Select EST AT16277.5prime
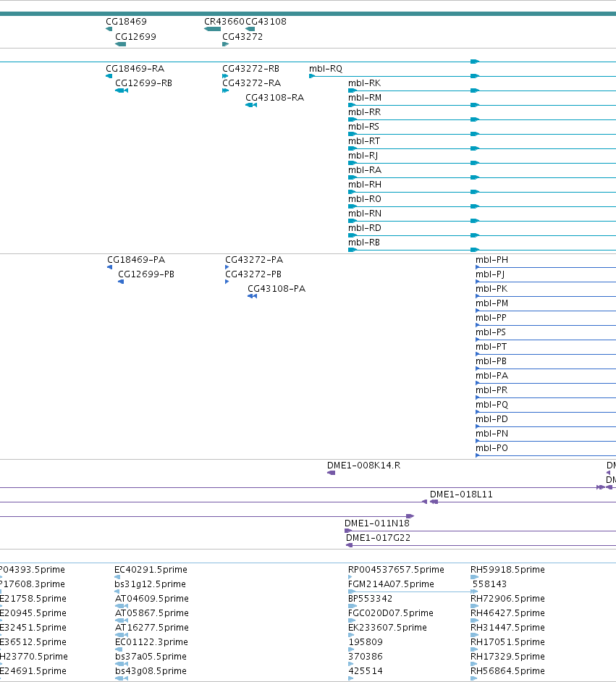This screenshot has height=682, width=616. click(x=152, y=627)
